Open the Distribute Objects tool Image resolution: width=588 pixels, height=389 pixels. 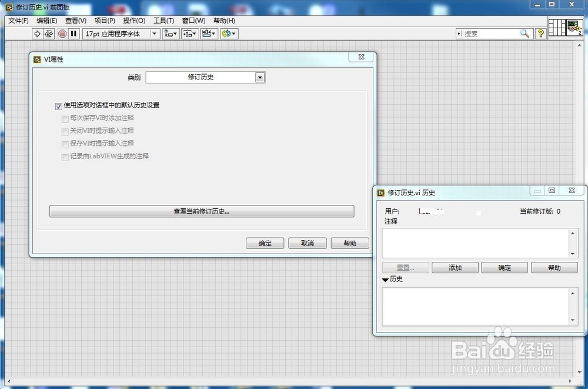(189, 34)
